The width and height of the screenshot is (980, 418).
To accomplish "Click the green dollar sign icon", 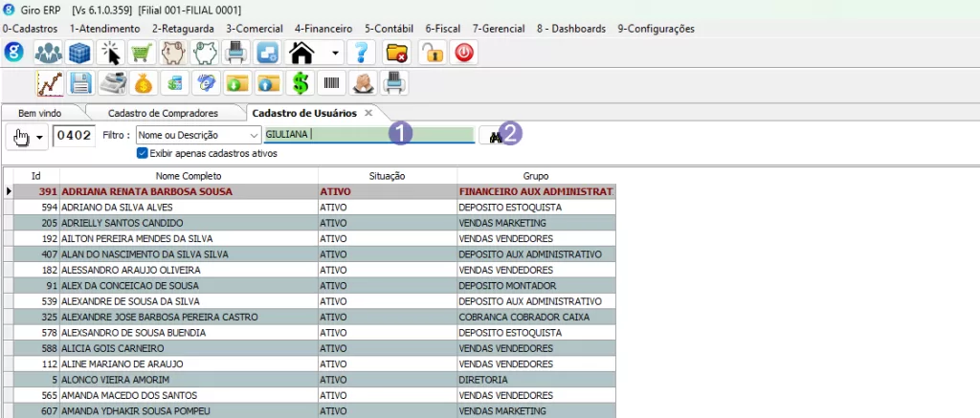I will pos(301,84).
